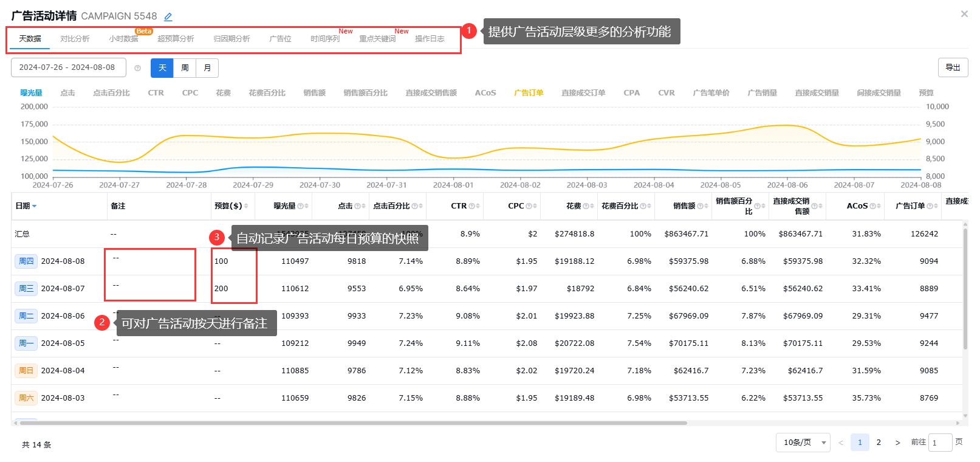This screenshot has height=462, width=980.
Task: Click the table's vertical scrollbar
Action: (x=965, y=289)
